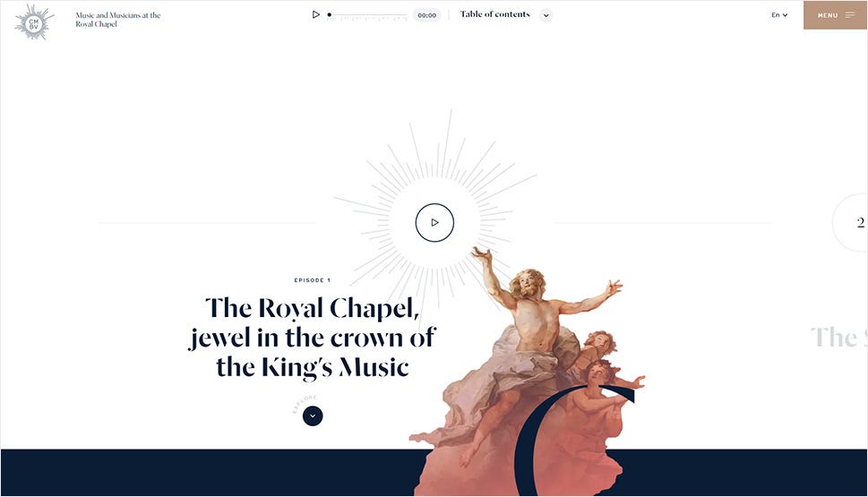Go to the episode 2 circle at the right edge
This screenshot has width=868, height=497.
pos(851,222)
